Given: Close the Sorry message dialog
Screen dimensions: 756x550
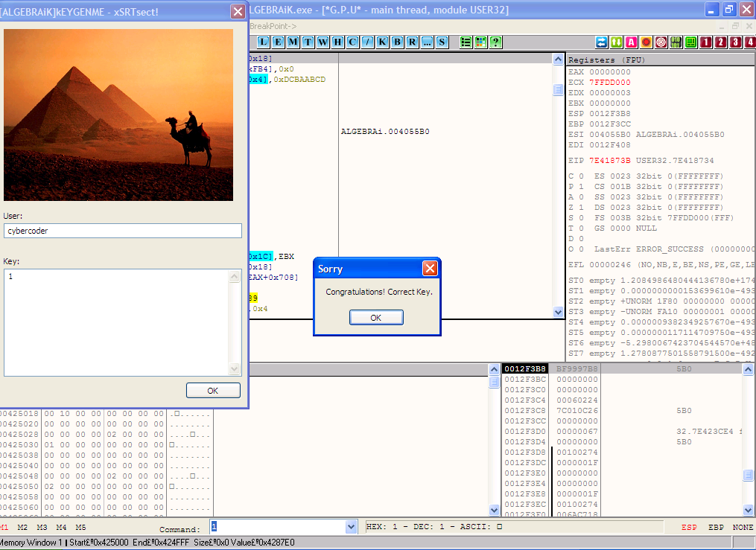Looking at the screenshot, I should click(430, 269).
